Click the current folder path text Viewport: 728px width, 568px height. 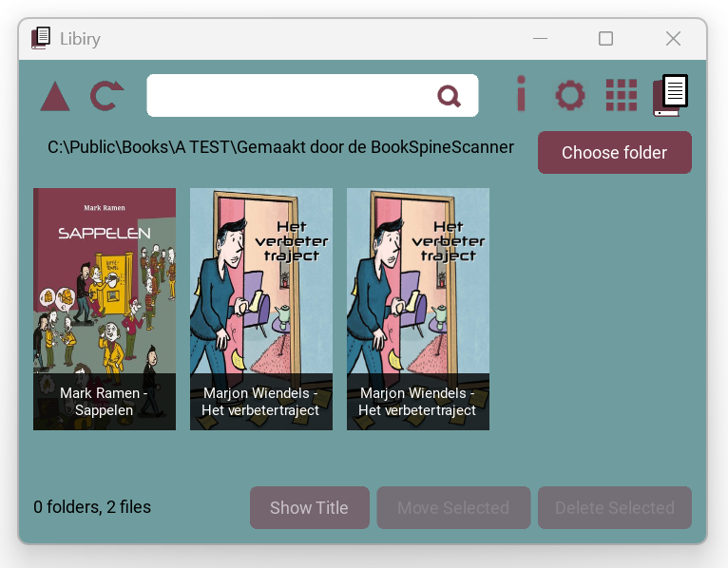[x=280, y=147]
